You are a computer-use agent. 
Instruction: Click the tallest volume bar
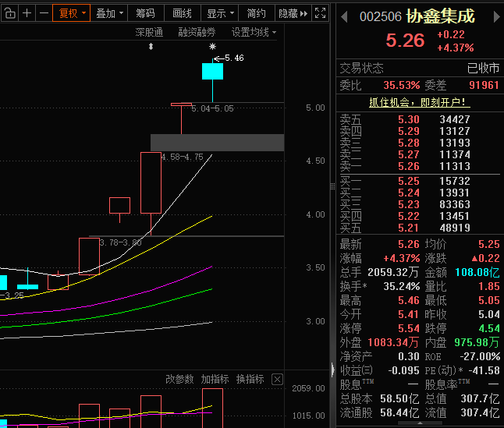pos(212,408)
